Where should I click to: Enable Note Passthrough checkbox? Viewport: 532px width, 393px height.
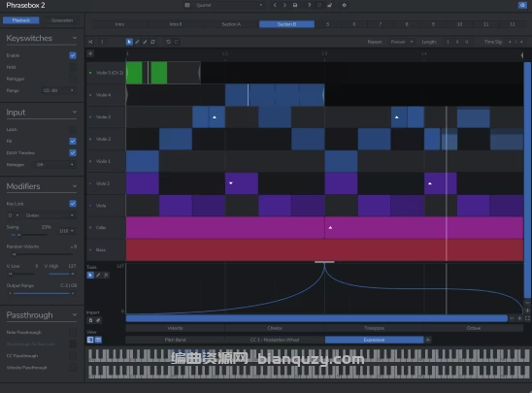tap(73, 332)
